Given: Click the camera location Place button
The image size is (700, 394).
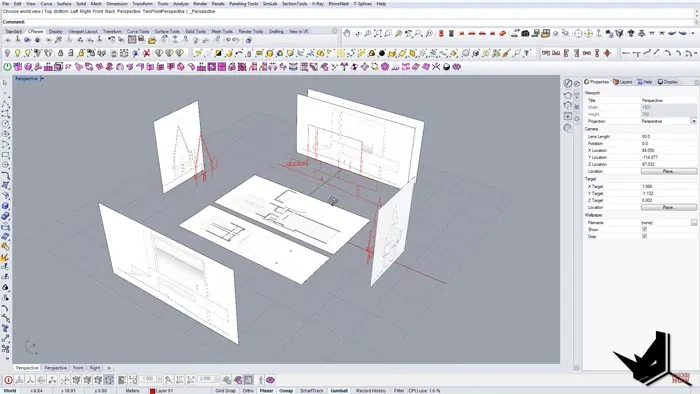Looking at the screenshot, I should coord(668,171).
